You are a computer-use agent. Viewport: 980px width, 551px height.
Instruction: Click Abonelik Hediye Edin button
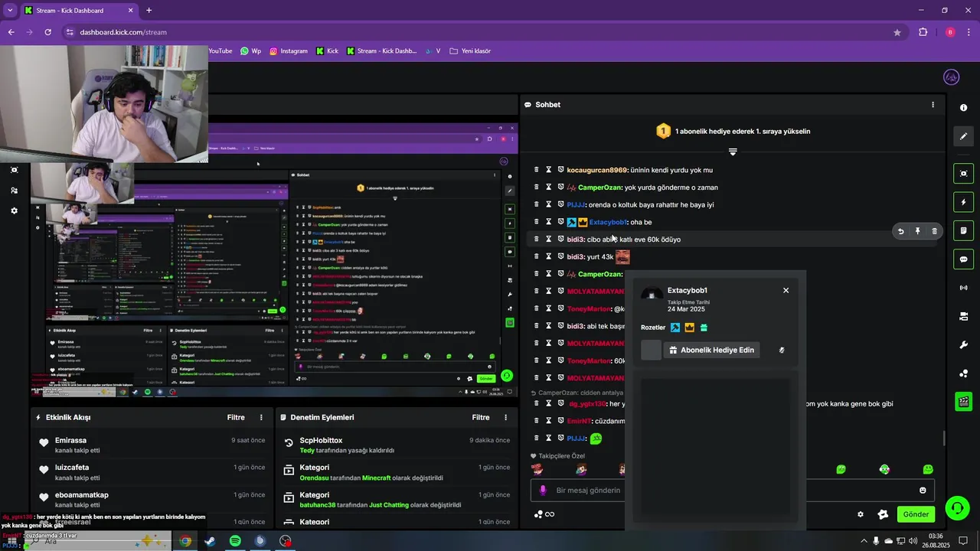(x=711, y=350)
